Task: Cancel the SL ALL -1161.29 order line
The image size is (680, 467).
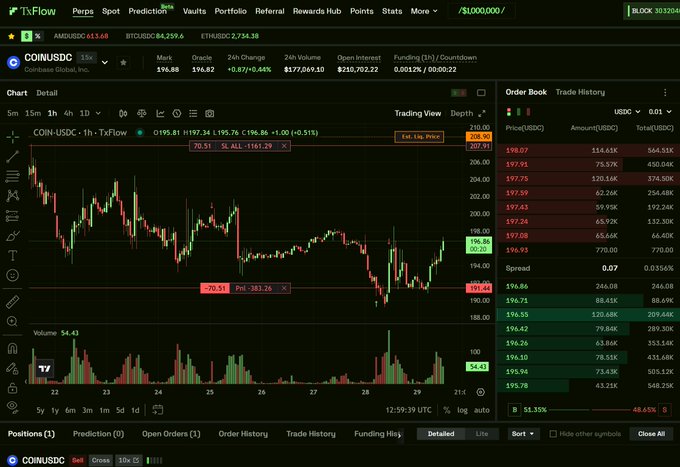Action: [284, 146]
